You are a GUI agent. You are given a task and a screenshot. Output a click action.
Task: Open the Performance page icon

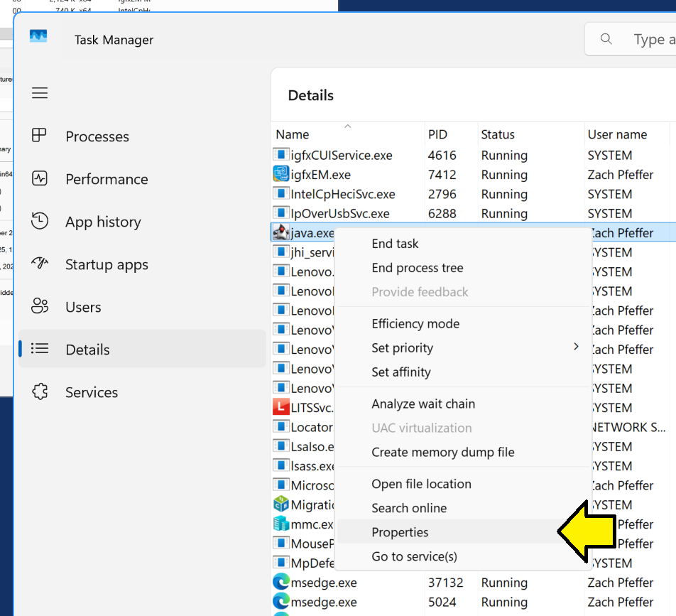[40, 179]
